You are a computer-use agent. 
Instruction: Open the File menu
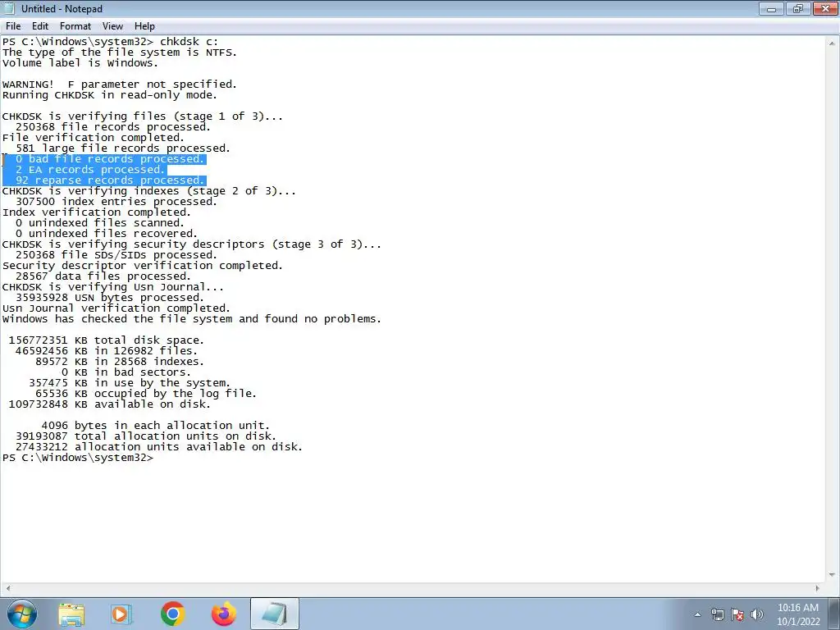coord(13,25)
